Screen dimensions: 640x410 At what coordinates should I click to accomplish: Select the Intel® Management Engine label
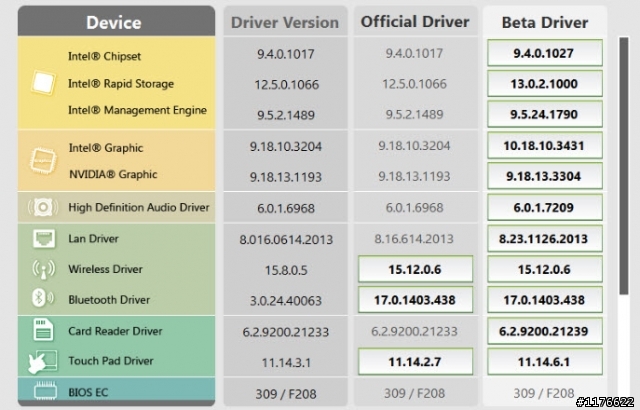pos(137,110)
